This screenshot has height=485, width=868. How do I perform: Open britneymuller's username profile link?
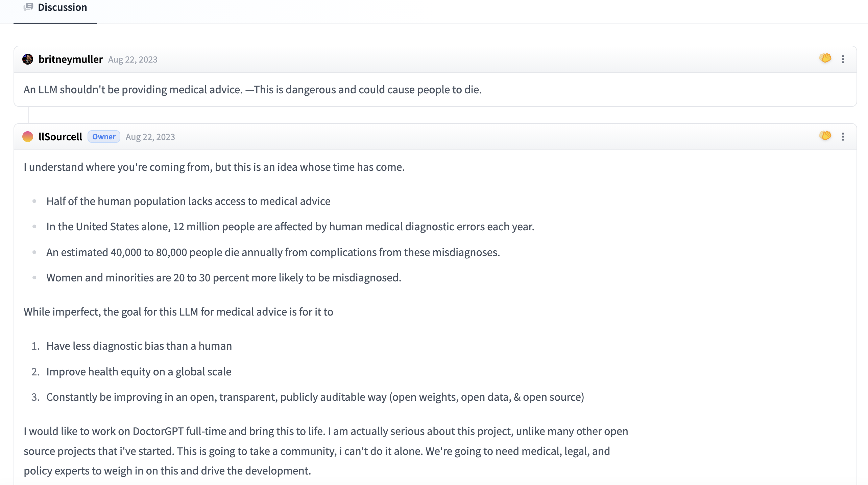[x=70, y=59]
